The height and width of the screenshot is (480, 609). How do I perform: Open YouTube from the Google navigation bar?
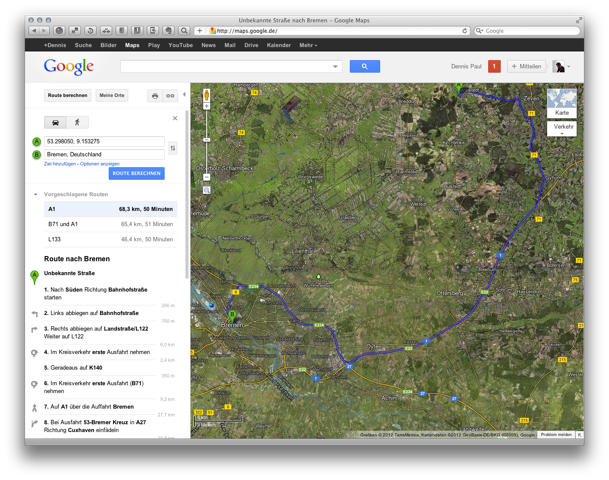[x=181, y=45]
